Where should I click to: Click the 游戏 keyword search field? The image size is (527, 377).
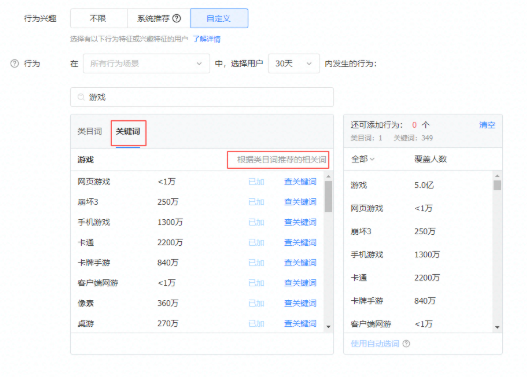(x=202, y=97)
